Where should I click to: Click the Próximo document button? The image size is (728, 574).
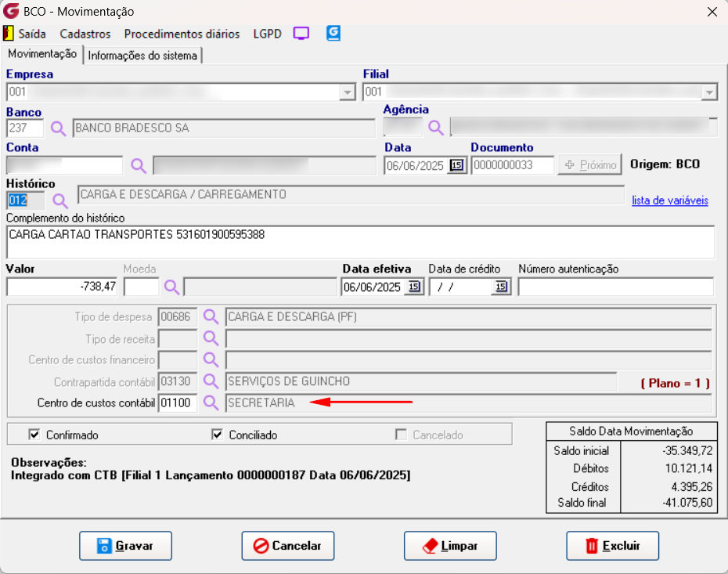589,165
